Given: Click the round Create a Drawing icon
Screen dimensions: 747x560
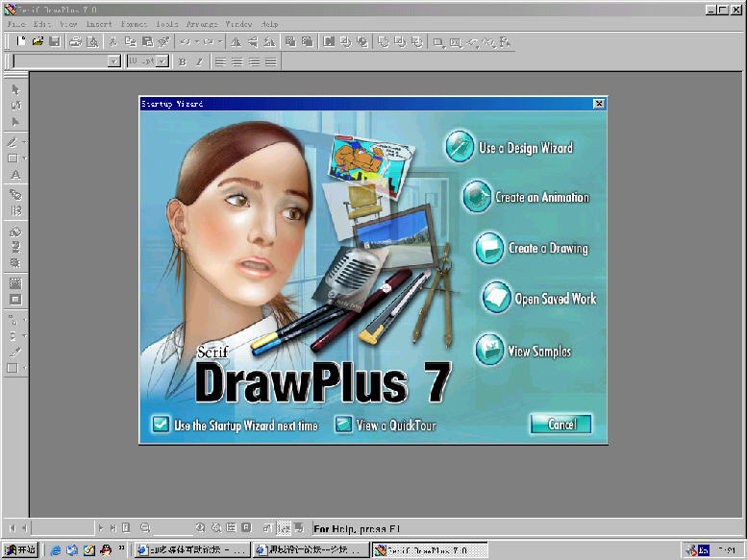Looking at the screenshot, I should click(x=488, y=248).
